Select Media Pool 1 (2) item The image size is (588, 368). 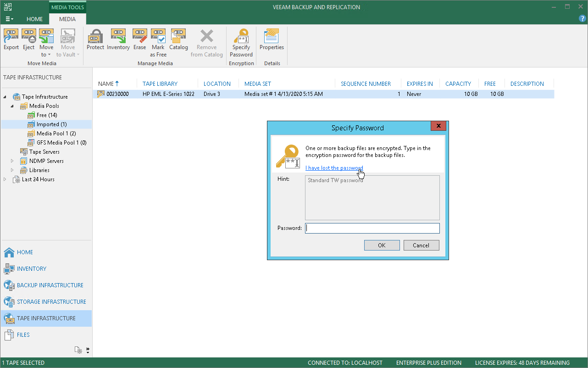[x=56, y=134]
